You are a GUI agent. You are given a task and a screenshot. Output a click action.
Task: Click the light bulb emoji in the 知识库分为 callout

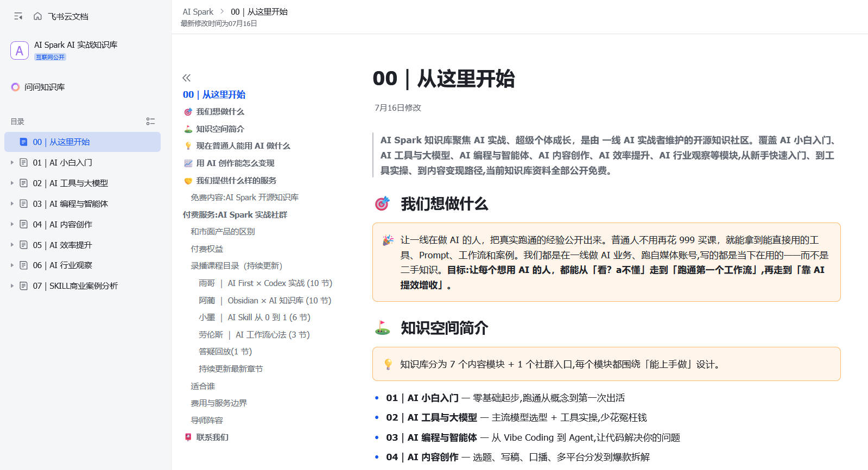coord(388,364)
